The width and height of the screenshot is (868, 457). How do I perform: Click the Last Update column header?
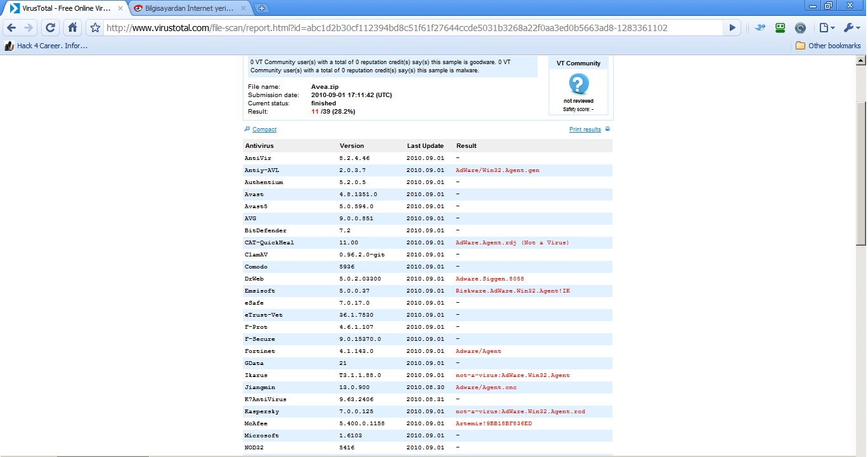(x=425, y=146)
